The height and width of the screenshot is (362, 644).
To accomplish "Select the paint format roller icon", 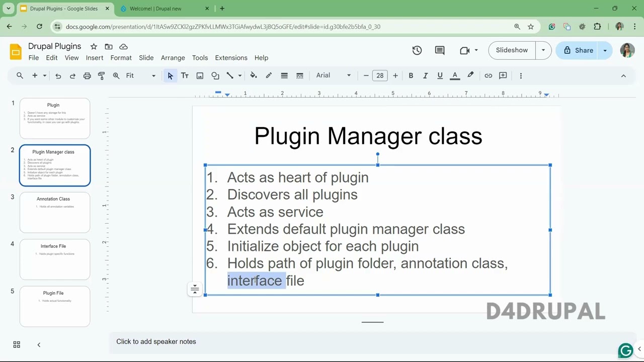I will [x=101, y=75].
